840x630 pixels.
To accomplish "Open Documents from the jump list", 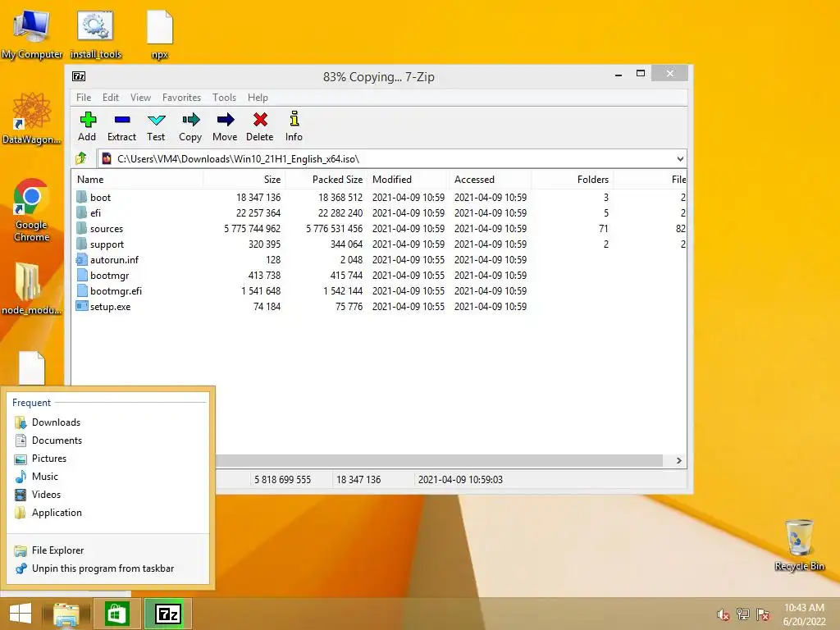I will (108, 441).
